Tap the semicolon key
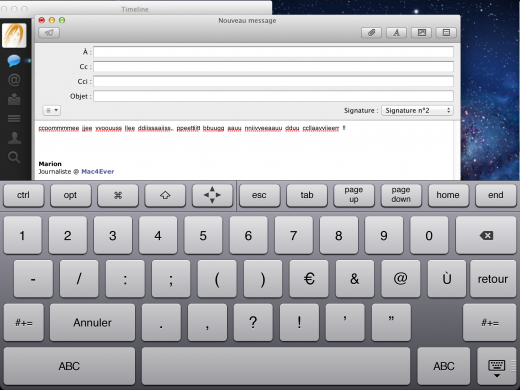 click(171, 279)
